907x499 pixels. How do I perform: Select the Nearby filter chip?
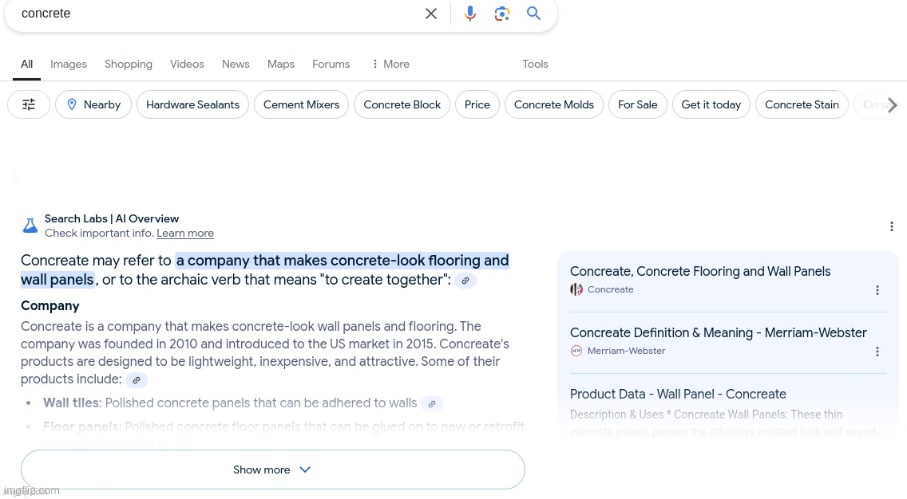[x=93, y=105]
